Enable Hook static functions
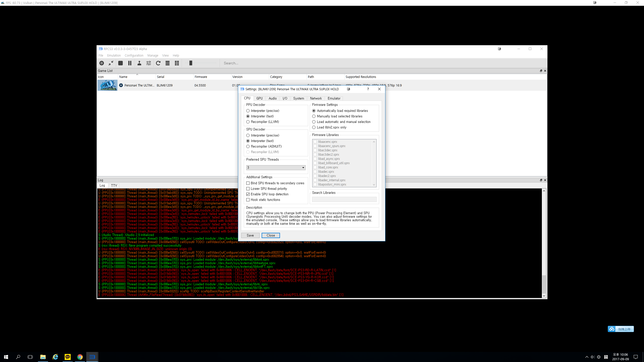This screenshot has width=644, height=362. (263, 200)
